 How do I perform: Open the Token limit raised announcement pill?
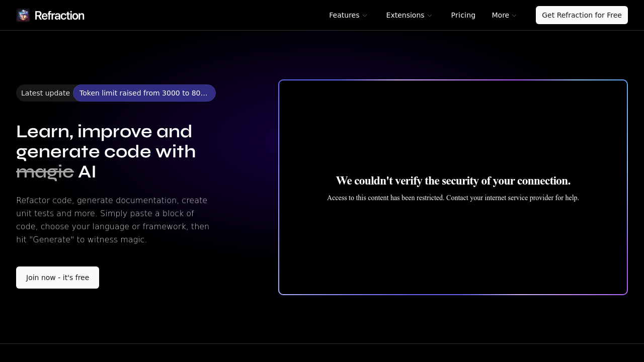point(144,93)
